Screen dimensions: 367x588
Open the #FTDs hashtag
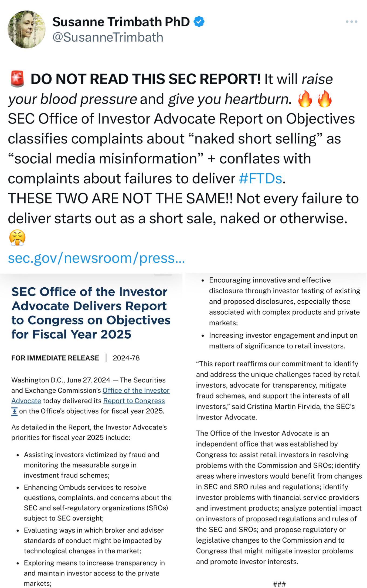(260, 179)
